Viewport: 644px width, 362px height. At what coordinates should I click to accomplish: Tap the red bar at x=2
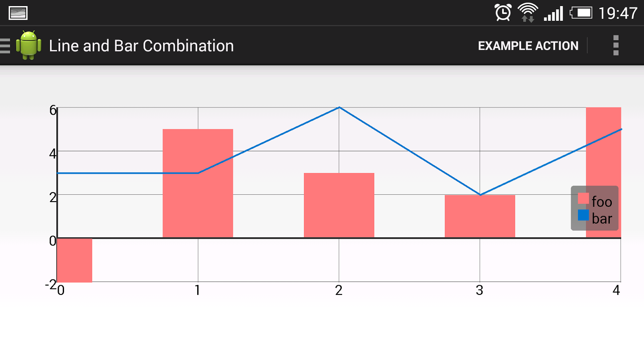pos(339,205)
